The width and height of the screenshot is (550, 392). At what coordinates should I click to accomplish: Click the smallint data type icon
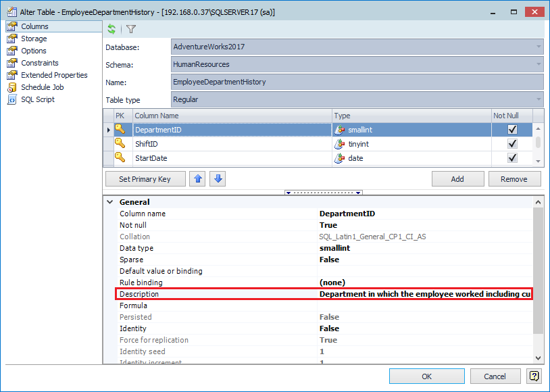pos(340,130)
